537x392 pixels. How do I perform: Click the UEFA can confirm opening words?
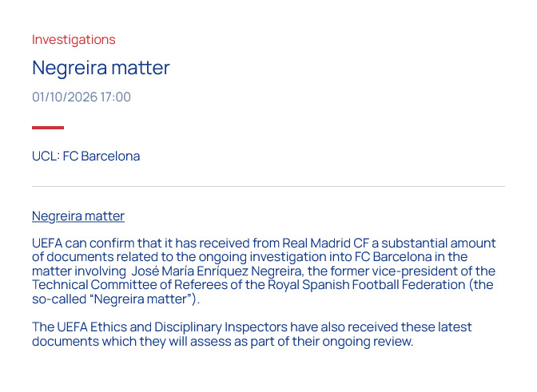84,244
